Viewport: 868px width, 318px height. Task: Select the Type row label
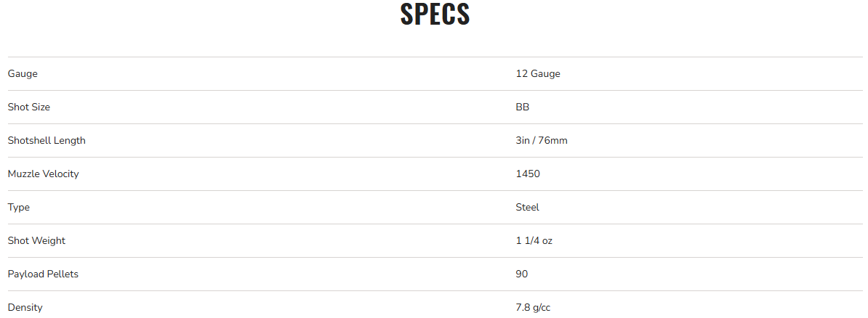pos(19,207)
